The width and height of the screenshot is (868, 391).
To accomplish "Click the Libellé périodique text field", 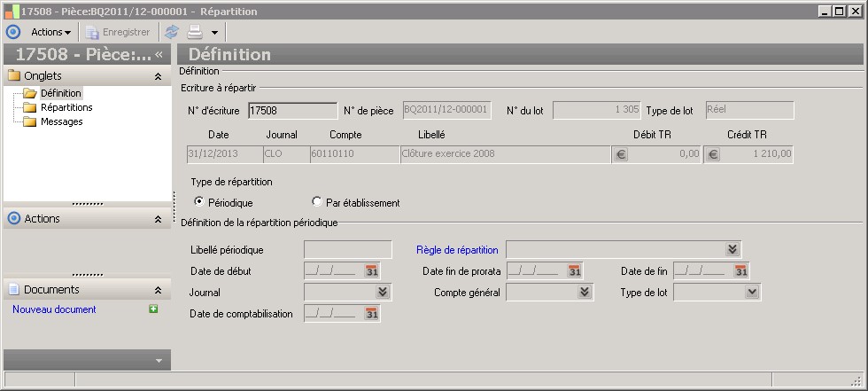I will tap(347, 250).
